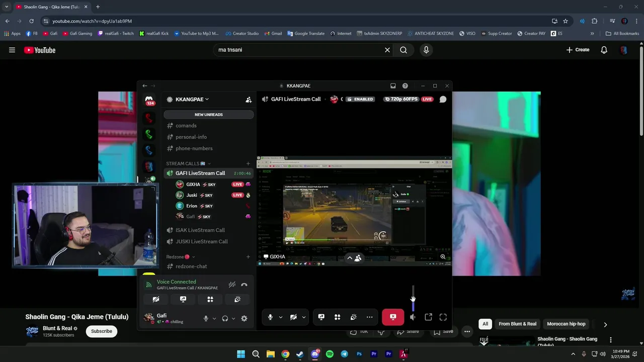This screenshot has width=644, height=362.
Task: Zoom stream with magnifier icon
Action: point(443,257)
